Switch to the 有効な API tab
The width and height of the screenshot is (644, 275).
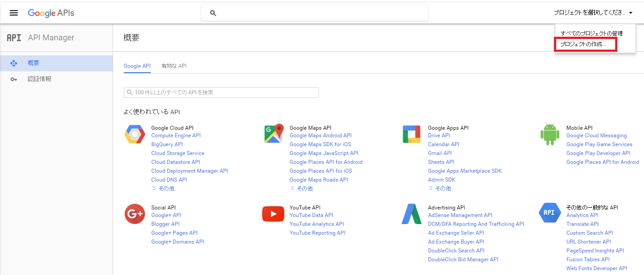[174, 66]
